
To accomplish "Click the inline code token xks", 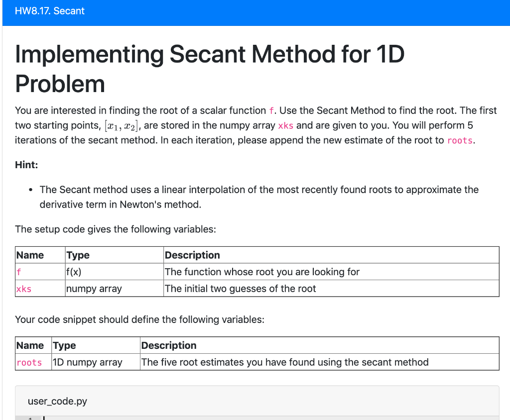I will point(285,126).
